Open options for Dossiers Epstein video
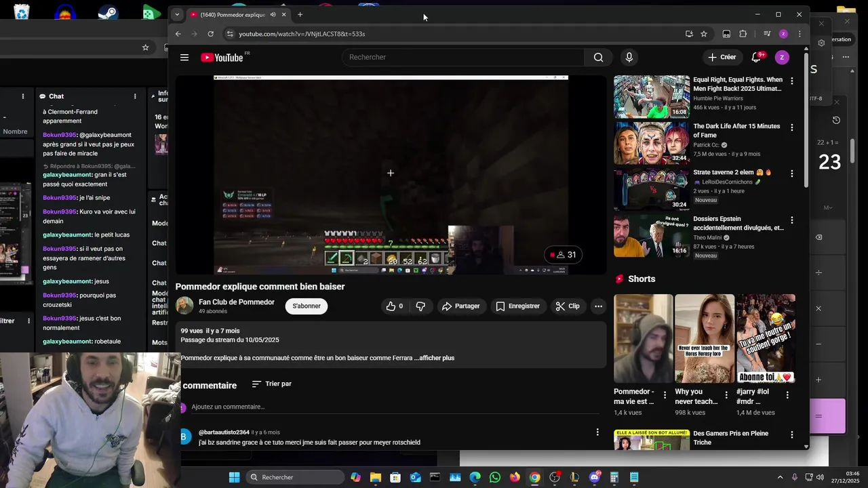Image resolution: width=868 pixels, height=488 pixels. tap(791, 220)
